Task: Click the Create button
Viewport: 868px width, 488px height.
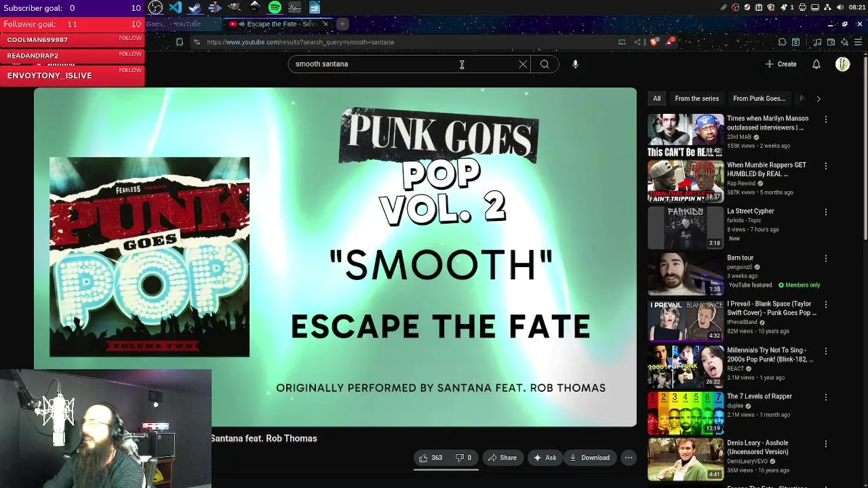Action: tap(781, 64)
